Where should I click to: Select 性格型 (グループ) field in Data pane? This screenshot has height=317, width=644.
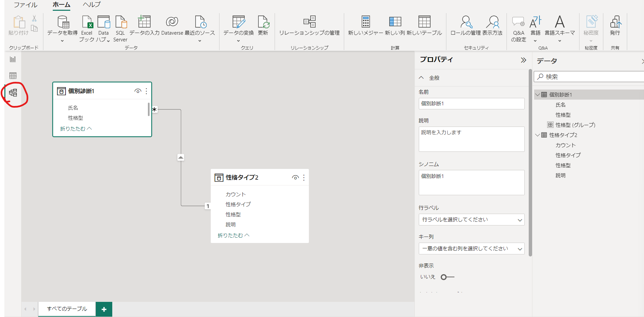(575, 125)
